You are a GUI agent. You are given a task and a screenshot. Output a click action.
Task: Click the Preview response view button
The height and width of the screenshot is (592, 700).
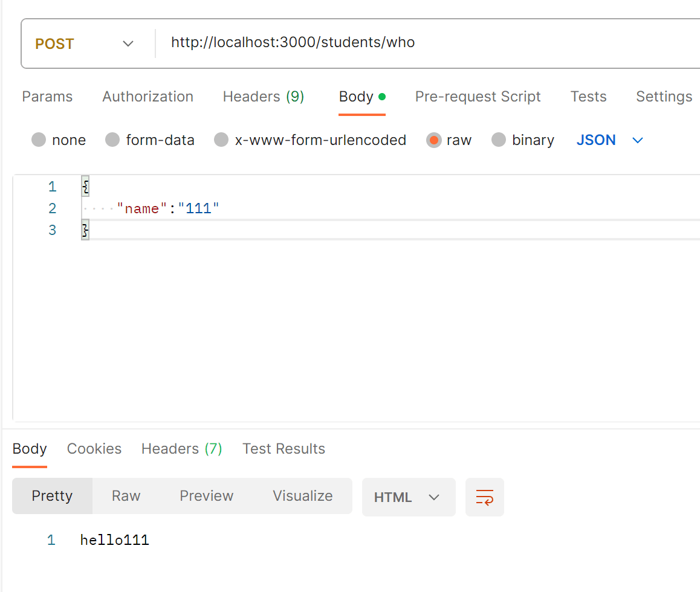(x=206, y=496)
